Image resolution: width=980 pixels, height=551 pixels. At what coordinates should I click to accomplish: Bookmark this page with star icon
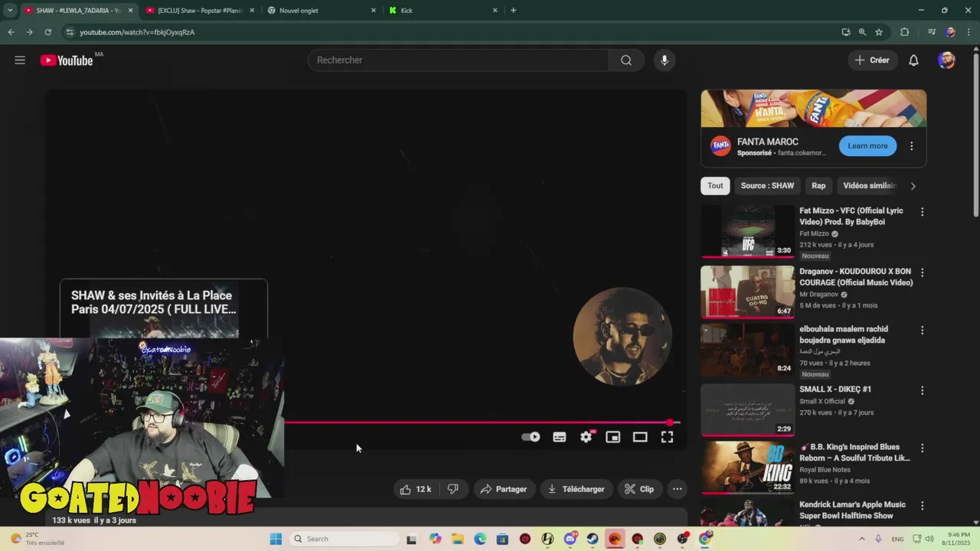tap(879, 32)
